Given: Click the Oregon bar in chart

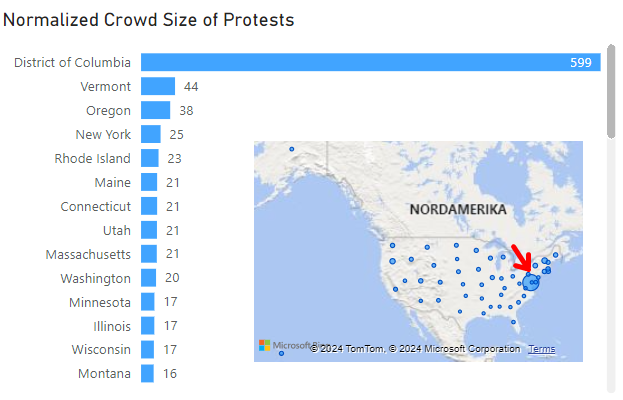Looking at the screenshot, I should coord(155,110).
